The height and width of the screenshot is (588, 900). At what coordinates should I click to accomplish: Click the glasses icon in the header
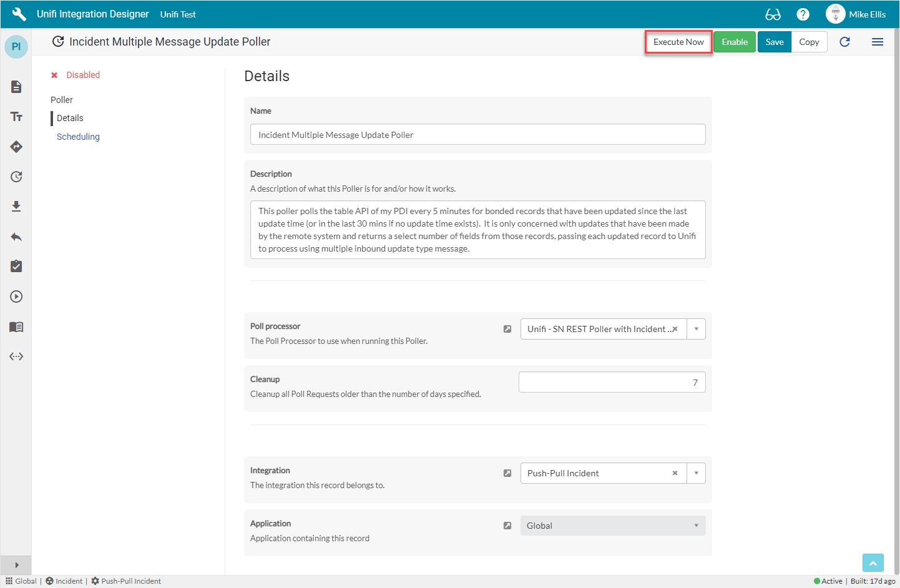(x=773, y=14)
